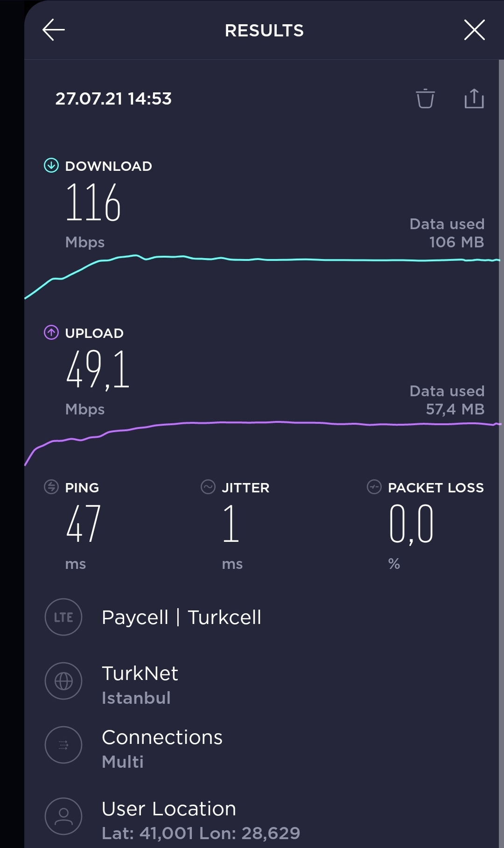
Task: Tap the Download arrow icon
Action: coord(51,165)
